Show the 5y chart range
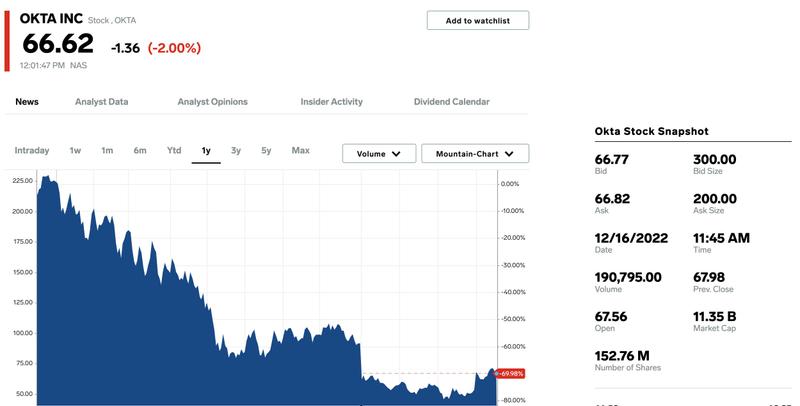800x406 pixels. [266, 150]
